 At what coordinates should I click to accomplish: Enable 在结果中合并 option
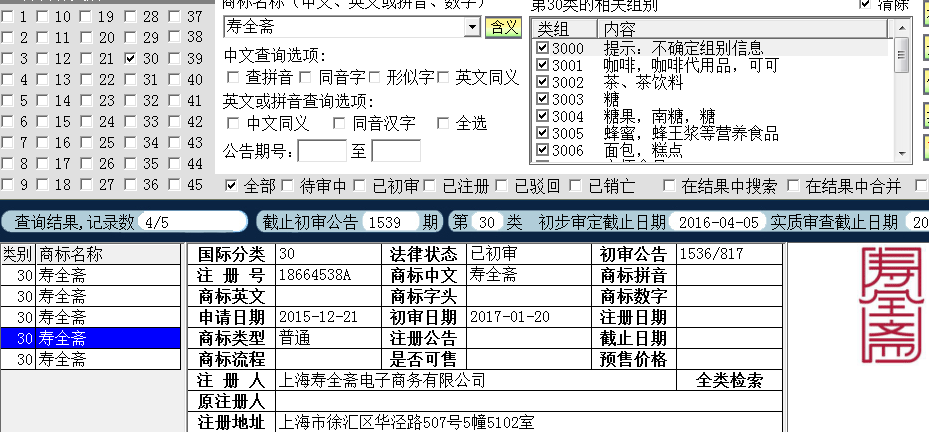click(x=793, y=186)
